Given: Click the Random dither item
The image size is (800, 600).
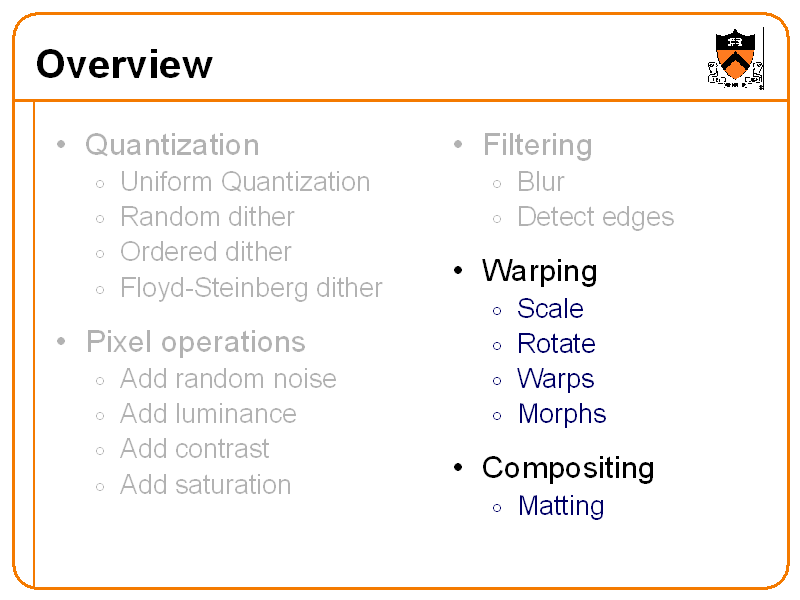Looking at the screenshot, I should point(207,217).
